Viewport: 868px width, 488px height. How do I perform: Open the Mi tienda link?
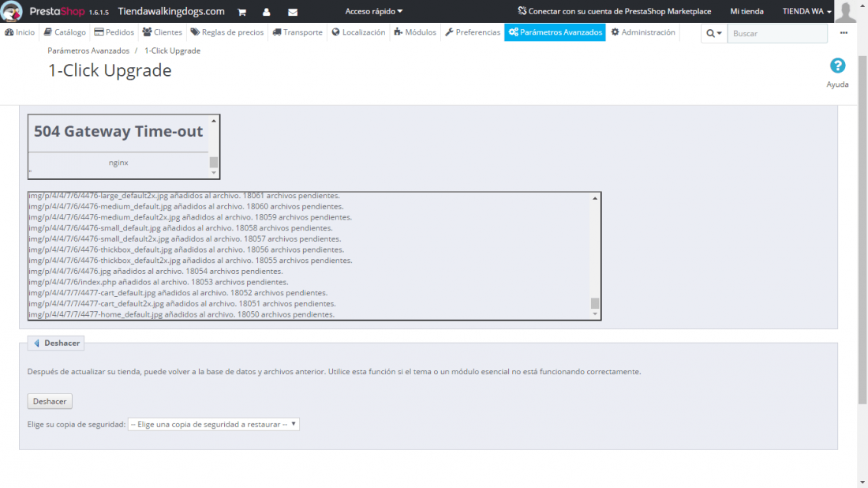click(746, 11)
